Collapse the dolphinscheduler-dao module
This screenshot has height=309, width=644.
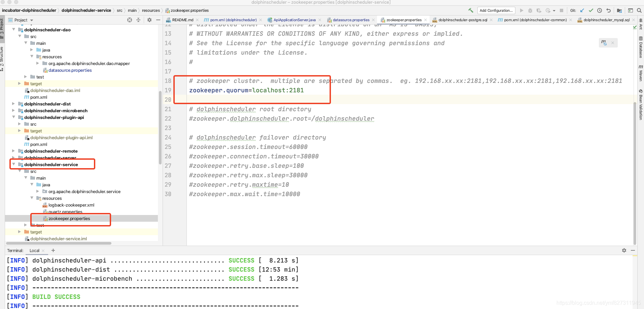point(13,30)
